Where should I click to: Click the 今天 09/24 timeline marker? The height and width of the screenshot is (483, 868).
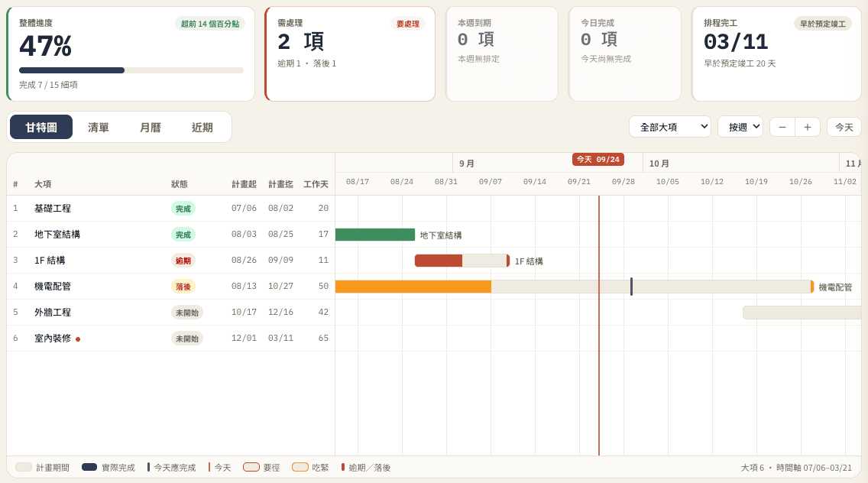coord(598,160)
